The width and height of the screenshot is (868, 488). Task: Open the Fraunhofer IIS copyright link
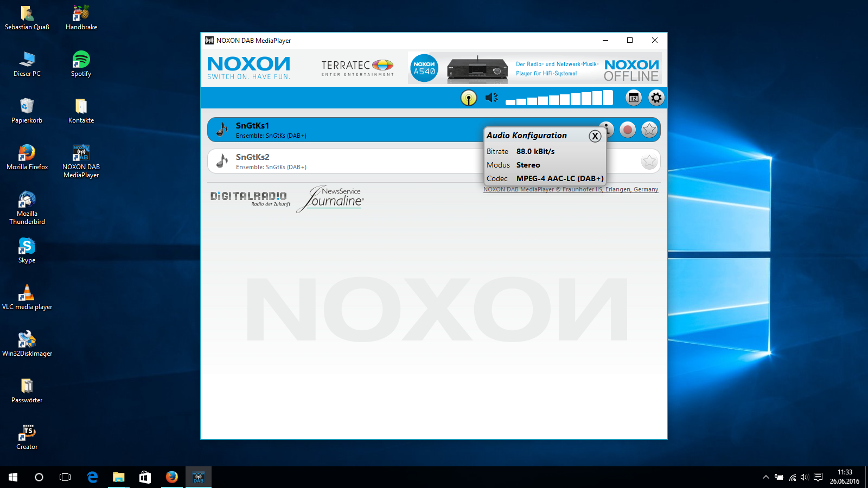point(570,190)
